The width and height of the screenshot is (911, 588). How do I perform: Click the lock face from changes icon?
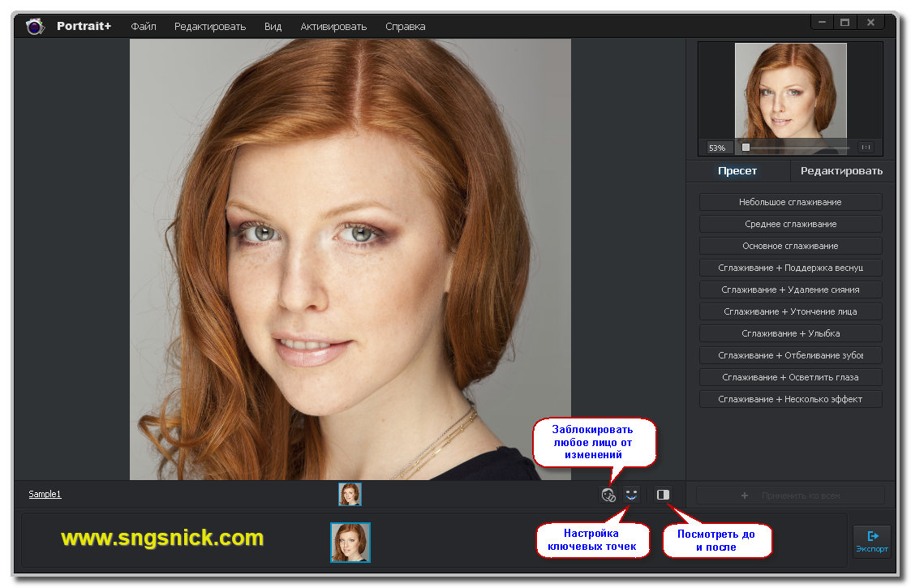(x=608, y=495)
